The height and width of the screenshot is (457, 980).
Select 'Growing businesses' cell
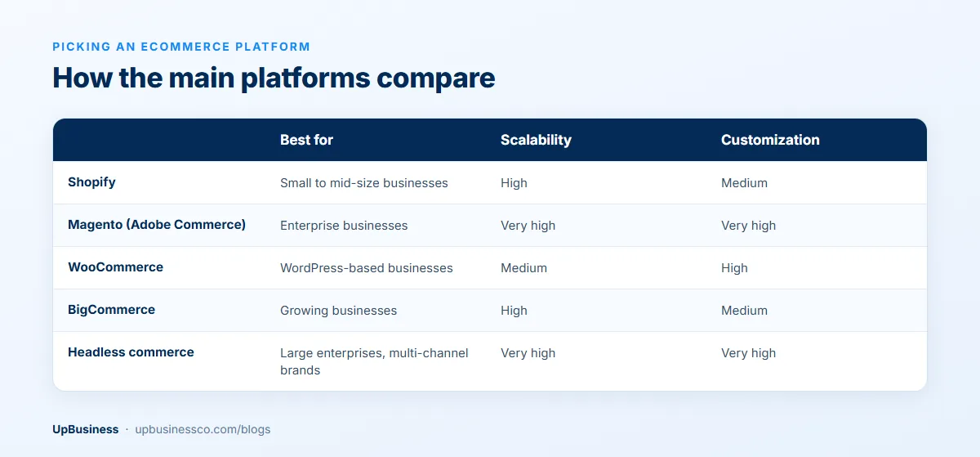pyautogui.click(x=338, y=311)
